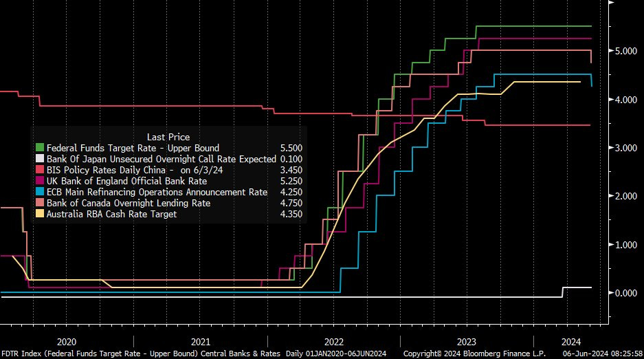Select the 'Last Price' legend header
The width and height of the screenshot is (644, 359).
click(168, 137)
